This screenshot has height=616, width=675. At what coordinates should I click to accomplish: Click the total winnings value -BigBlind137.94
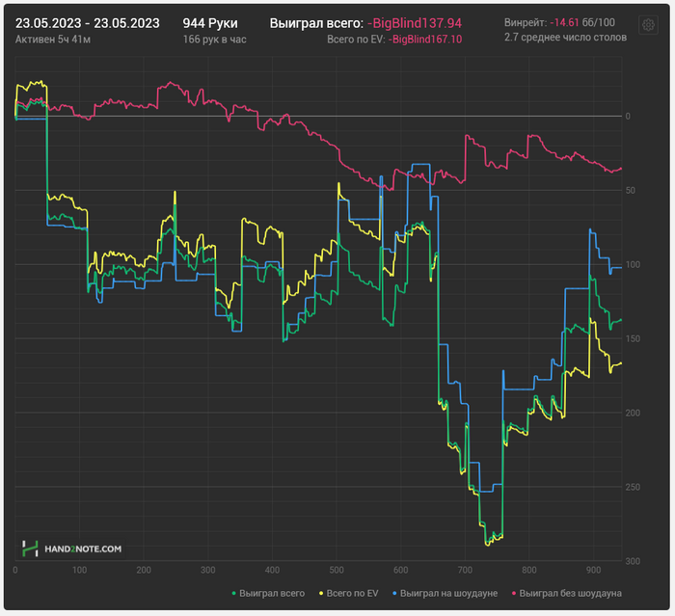(415, 23)
